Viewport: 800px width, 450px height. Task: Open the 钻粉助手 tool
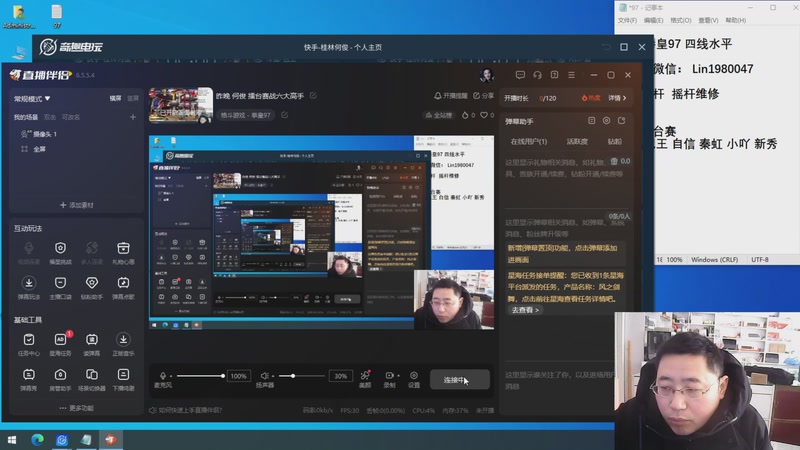point(92,288)
